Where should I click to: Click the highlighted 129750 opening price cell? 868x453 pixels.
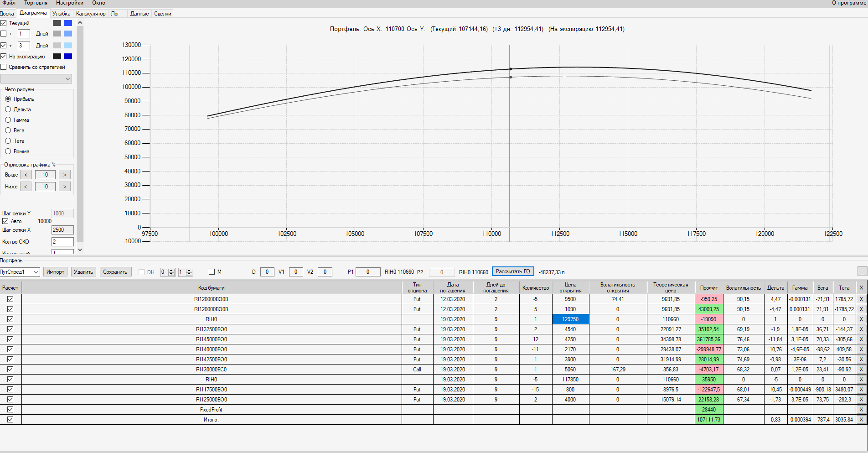[x=570, y=319]
